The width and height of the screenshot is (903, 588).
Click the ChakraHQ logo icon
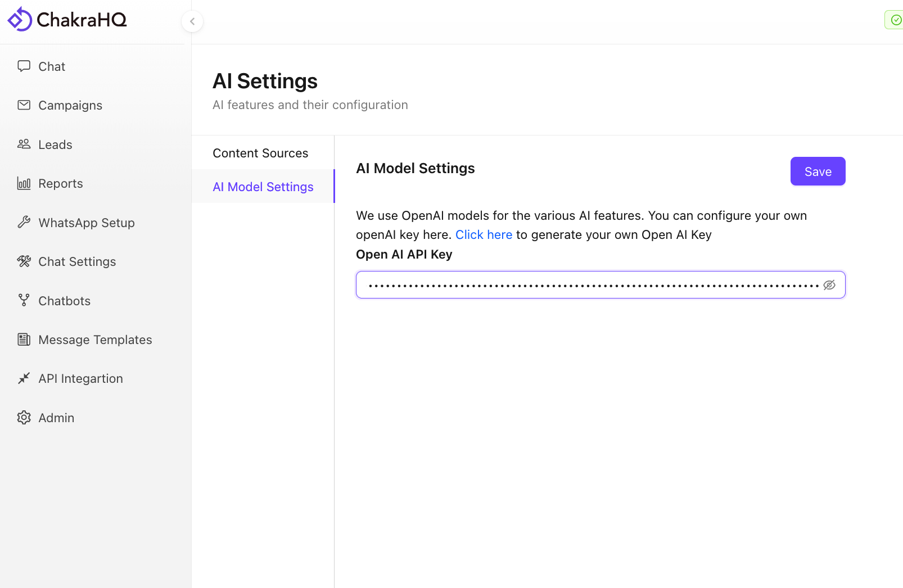(20, 20)
